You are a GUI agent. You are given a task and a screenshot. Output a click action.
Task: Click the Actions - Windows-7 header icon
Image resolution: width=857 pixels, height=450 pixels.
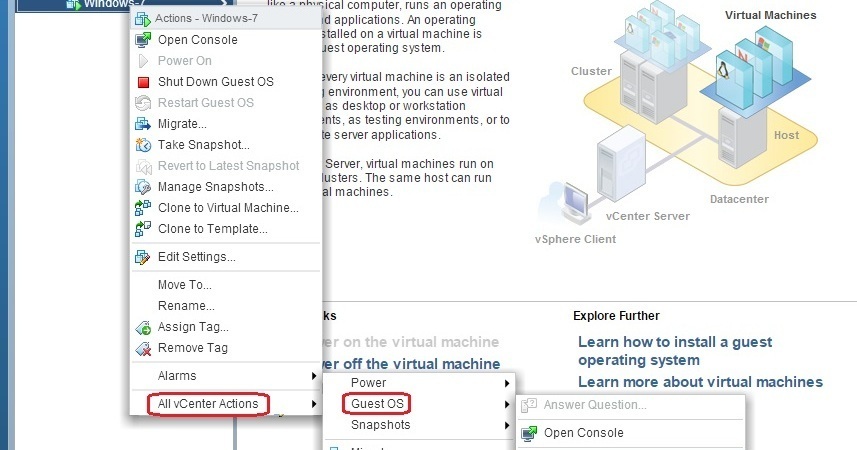click(143, 19)
